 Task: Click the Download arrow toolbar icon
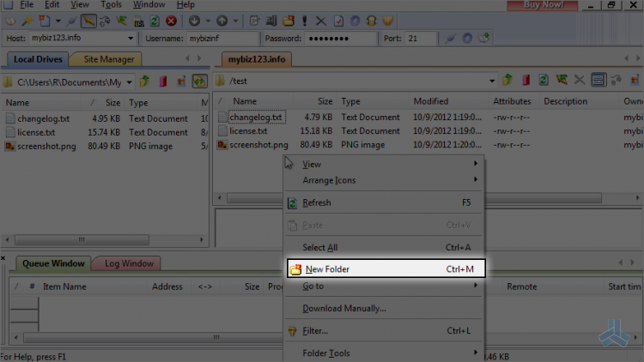coord(194,21)
